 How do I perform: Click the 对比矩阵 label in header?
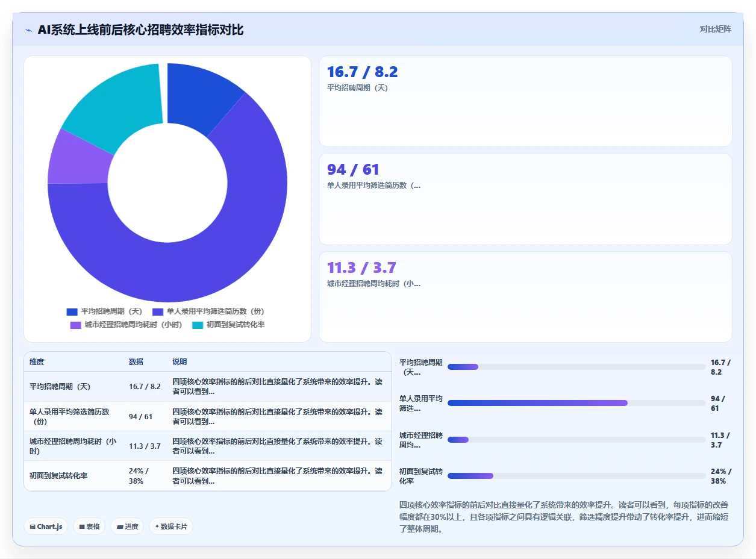(716, 29)
